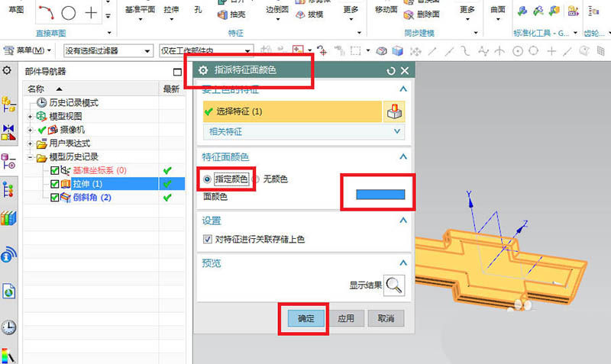Screen dimensions: 611x364
Task: Maximize the Part Navigator panel
Action: pyautogui.click(x=177, y=72)
